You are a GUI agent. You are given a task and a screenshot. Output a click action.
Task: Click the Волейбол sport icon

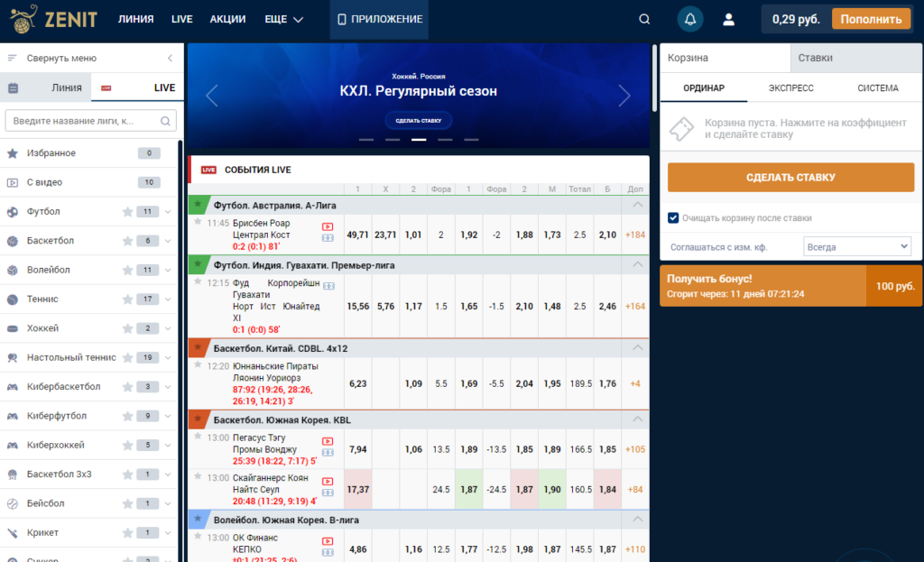pyautogui.click(x=13, y=271)
